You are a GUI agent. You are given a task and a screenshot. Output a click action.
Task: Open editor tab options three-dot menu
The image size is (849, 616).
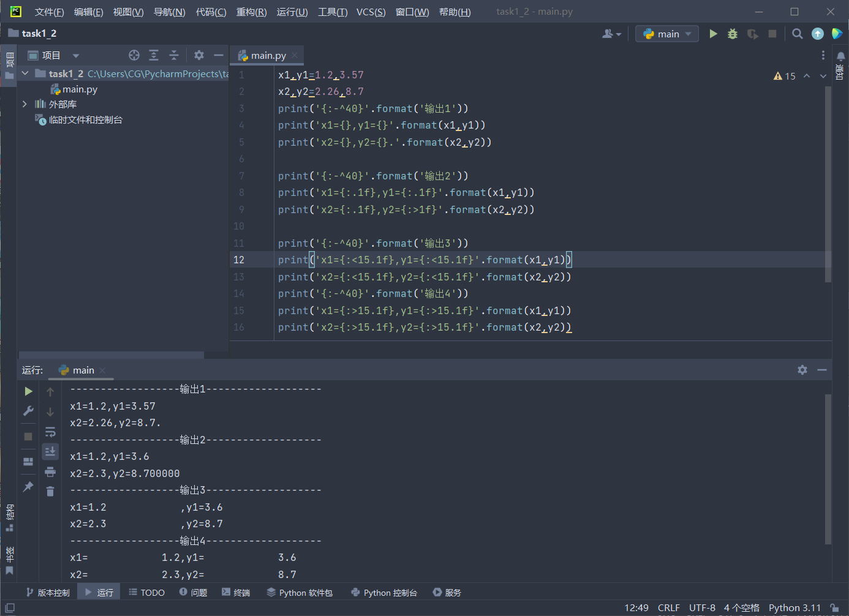[x=823, y=55]
